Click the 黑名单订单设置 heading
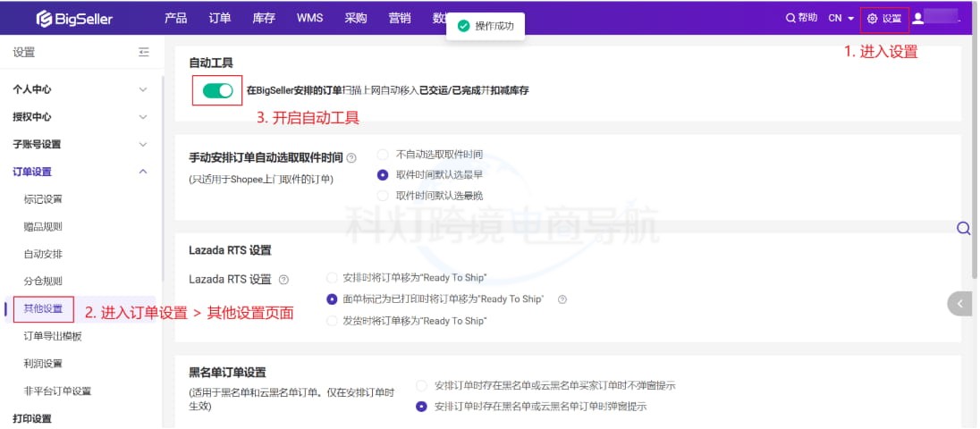The height and width of the screenshot is (429, 980). click(x=227, y=372)
